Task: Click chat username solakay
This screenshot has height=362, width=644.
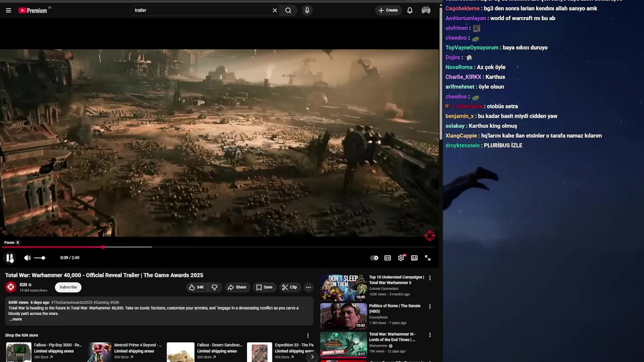Action: coord(455,126)
